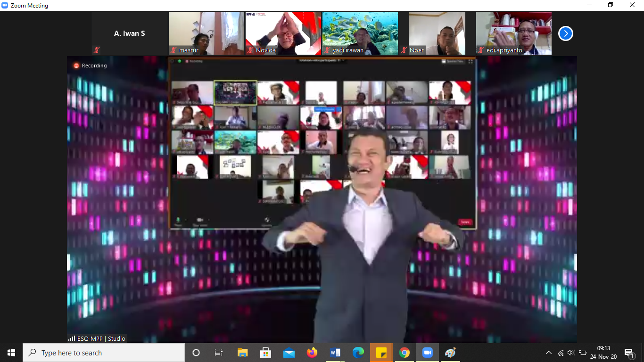Click edi.apriyanto's video tile
Screen dimensions: 644x362
(513, 33)
